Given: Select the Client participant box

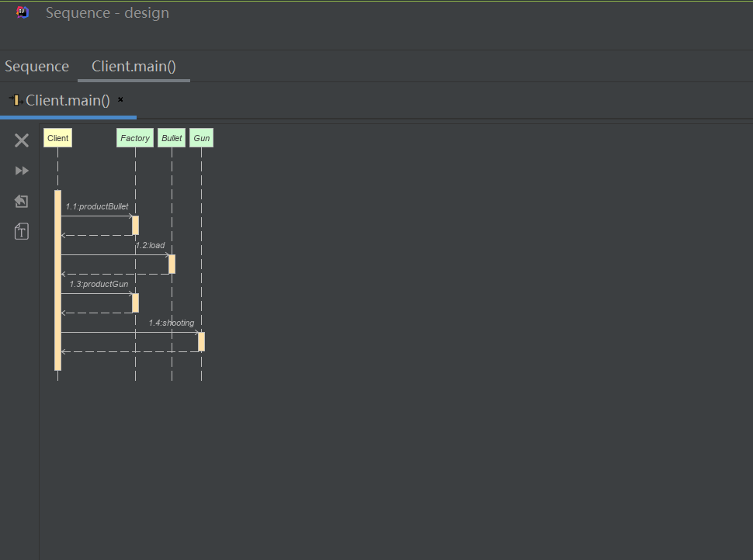Looking at the screenshot, I should [x=57, y=138].
